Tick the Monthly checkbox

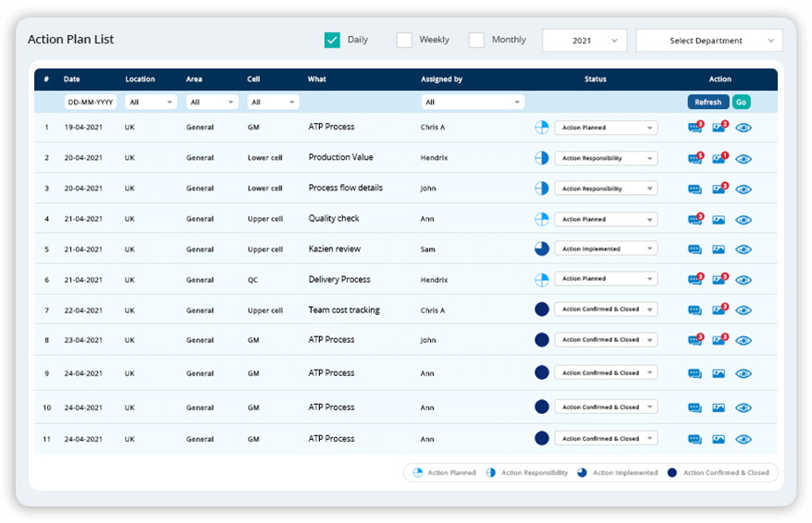point(476,40)
